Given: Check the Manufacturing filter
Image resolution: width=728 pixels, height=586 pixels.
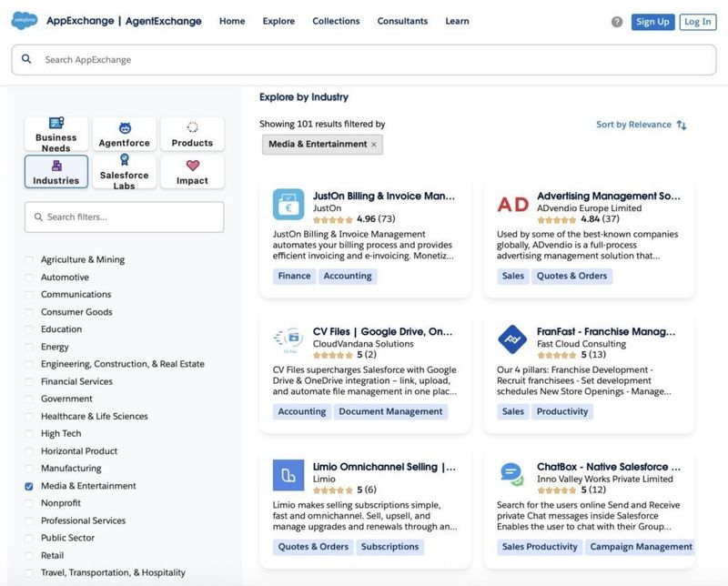Looking at the screenshot, I should 29,469.
